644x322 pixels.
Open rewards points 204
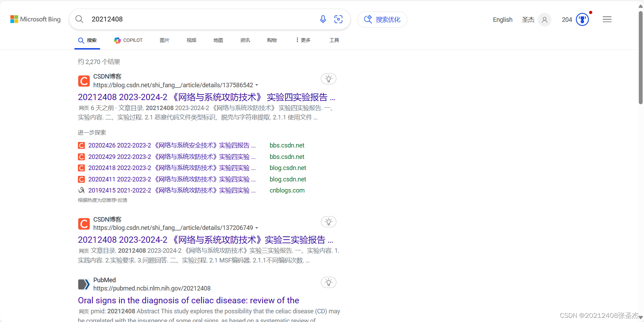(567, 20)
